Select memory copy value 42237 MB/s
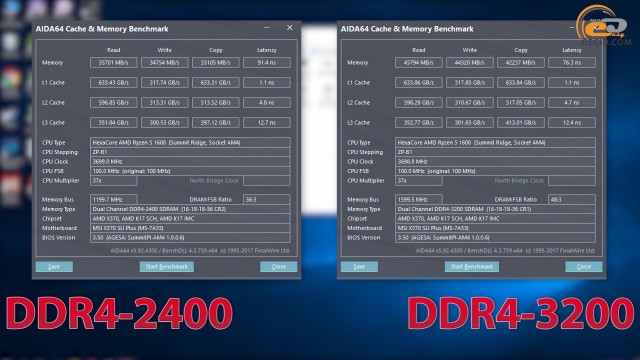Viewport: 640px width, 360px height. pos(521,62)
